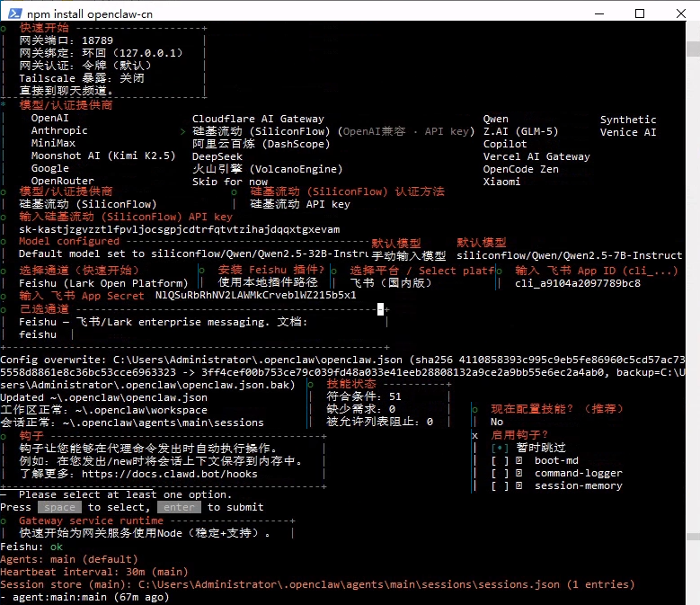700x605 pixels.
Task: Select Moonshot AI (Kimi K2.5) option
Action: pyautogui.click(x=103, y=156)
